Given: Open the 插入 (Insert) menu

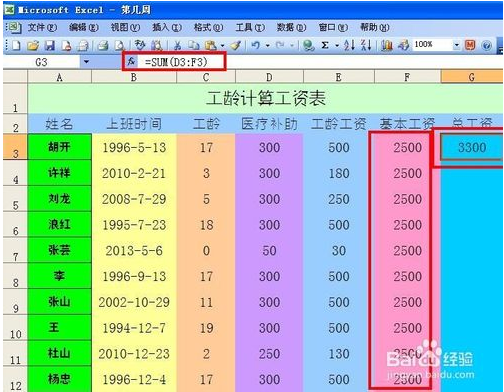Looking at the screenshot, I should tap(167, 27).
